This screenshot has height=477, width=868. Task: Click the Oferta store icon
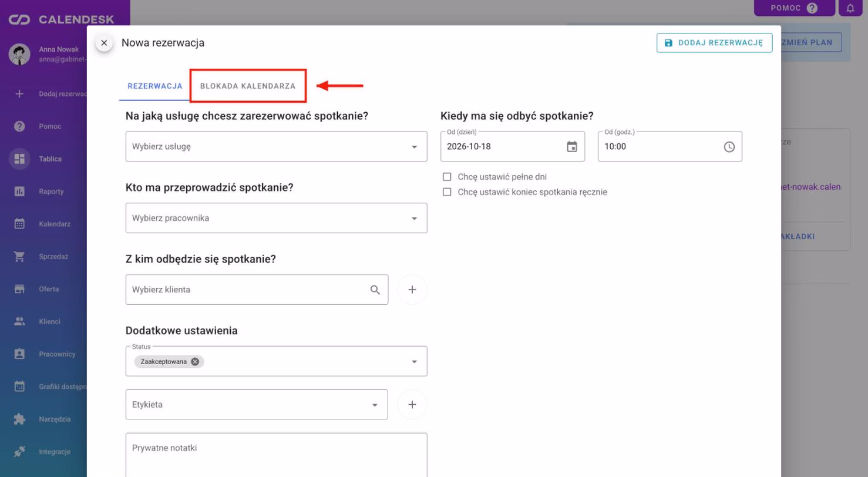pos(19,289)
